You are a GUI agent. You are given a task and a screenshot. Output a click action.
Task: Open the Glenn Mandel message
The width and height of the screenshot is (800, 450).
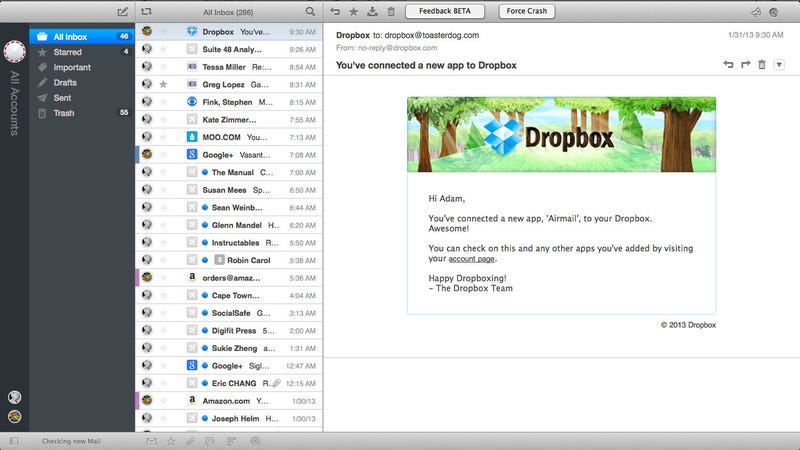(x=229, y=225)
